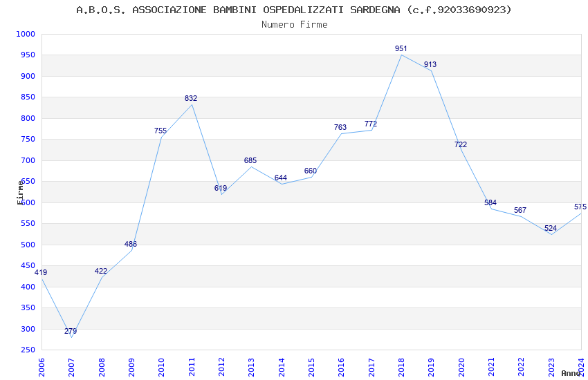This screenshot has width=588, height=380.
Task: Select the y-axis value 350
Action: pyautogui.click(x=28, y=307)
